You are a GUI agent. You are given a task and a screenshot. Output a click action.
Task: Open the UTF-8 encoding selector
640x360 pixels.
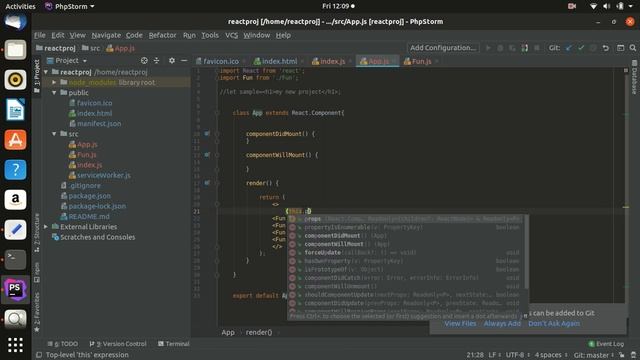518,355
